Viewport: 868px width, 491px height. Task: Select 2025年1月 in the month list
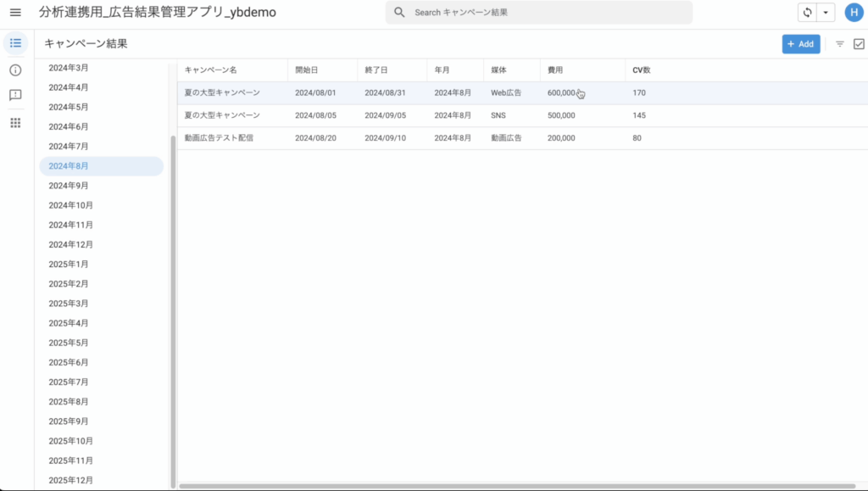click(69, 265)
